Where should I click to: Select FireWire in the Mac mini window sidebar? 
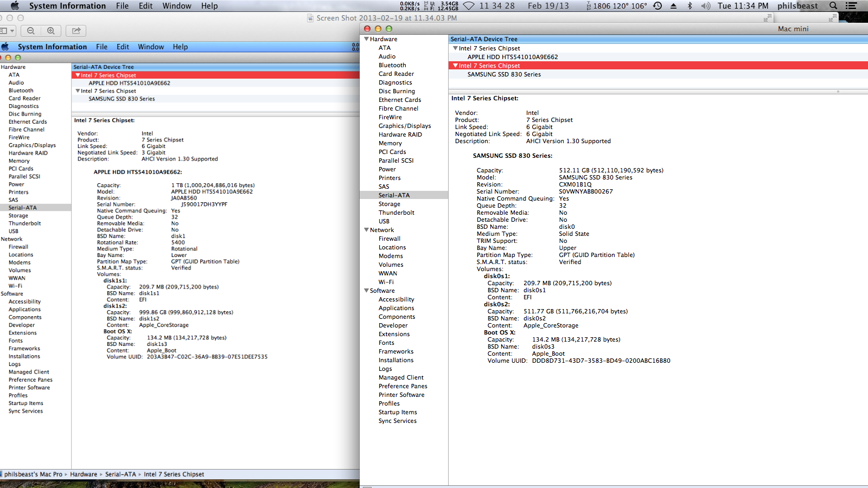(x=390, y=117)
